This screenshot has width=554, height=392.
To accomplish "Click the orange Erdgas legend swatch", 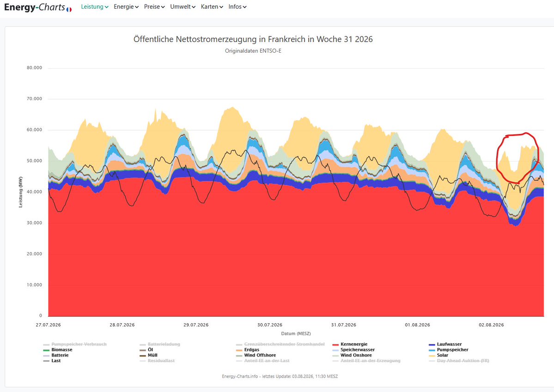I will coord(239,350).
